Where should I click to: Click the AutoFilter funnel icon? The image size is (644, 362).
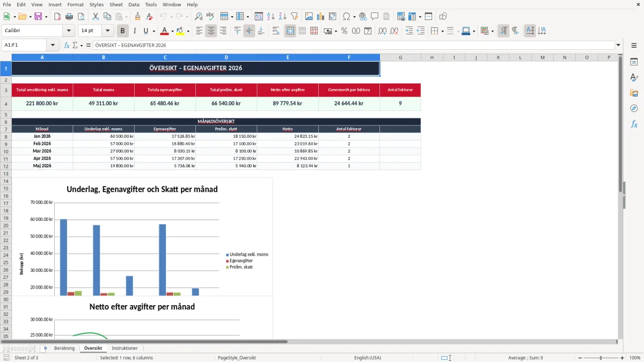tap(294, 17)
